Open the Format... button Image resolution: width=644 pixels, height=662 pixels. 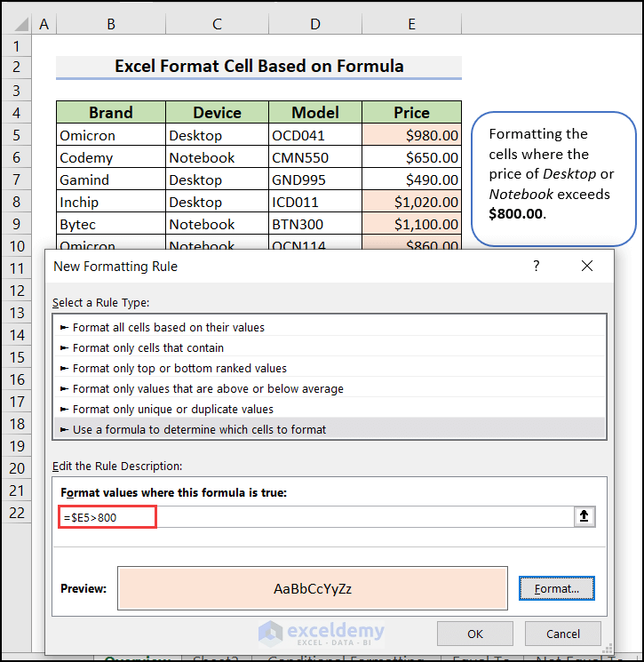click(x=557, y=588)
